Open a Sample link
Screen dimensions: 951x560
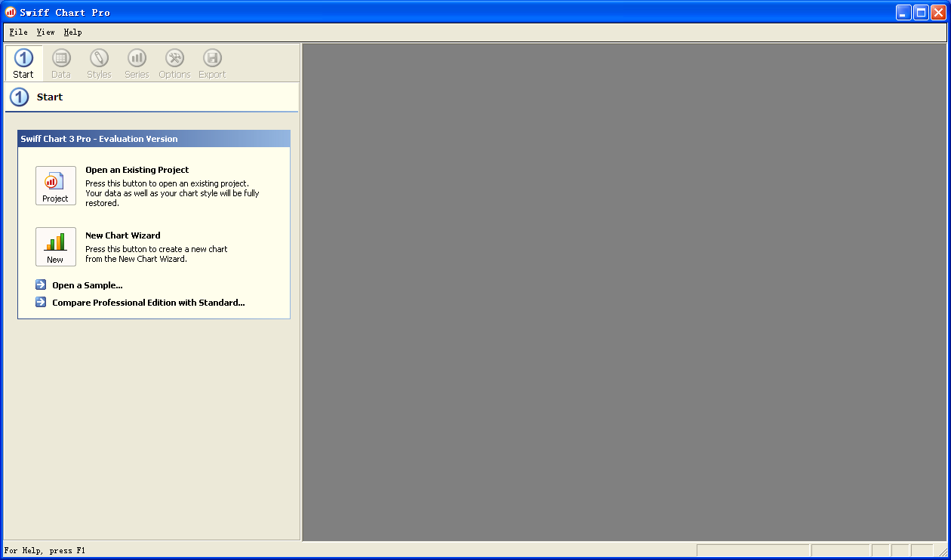coord(88,285)
